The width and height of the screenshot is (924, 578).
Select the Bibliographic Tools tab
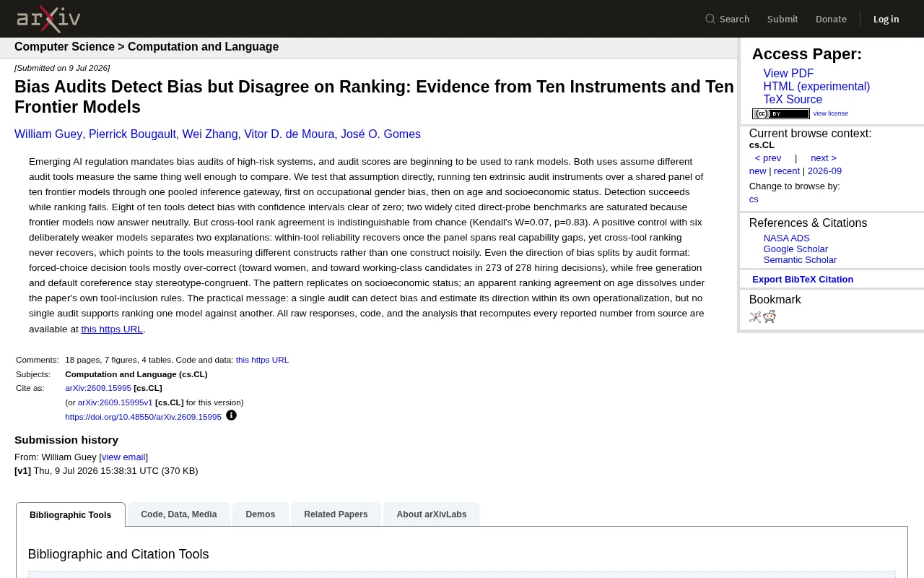[x=71, y=515]
